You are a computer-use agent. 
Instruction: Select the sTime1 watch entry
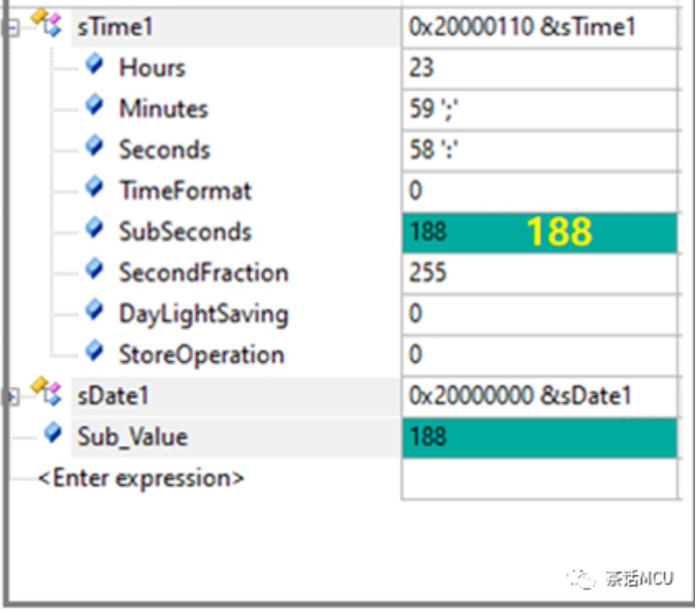115,26
